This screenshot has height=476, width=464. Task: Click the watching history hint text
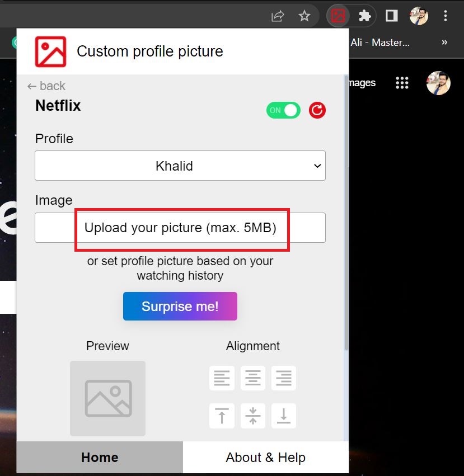tap(180, 268)
